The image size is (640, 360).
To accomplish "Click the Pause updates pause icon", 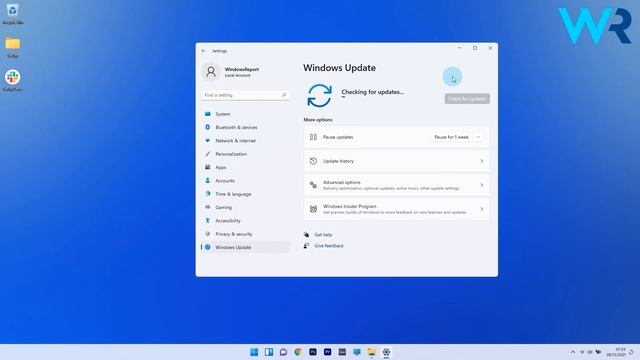I will [x=313, y=137].
